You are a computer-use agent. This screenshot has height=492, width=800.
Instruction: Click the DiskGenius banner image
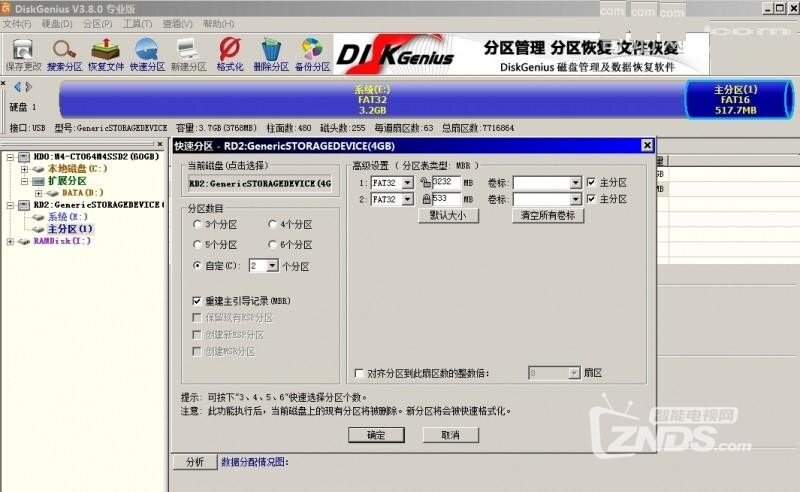click(521, 54)
